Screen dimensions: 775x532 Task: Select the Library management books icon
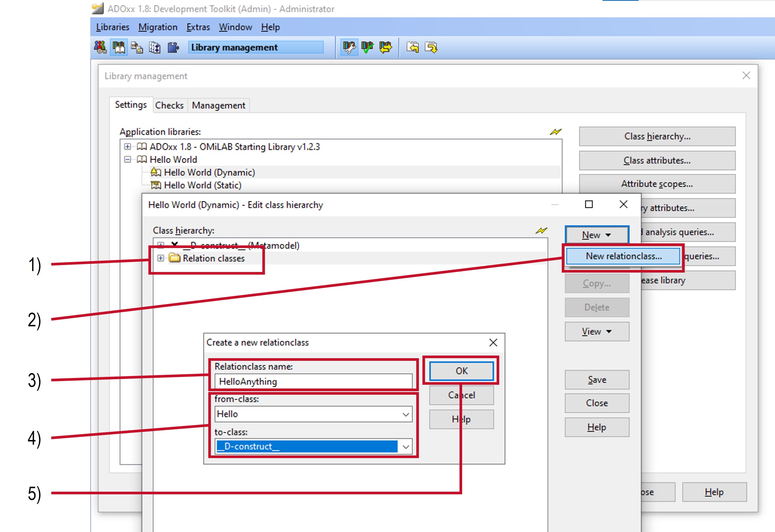click(x=119, y=47)
